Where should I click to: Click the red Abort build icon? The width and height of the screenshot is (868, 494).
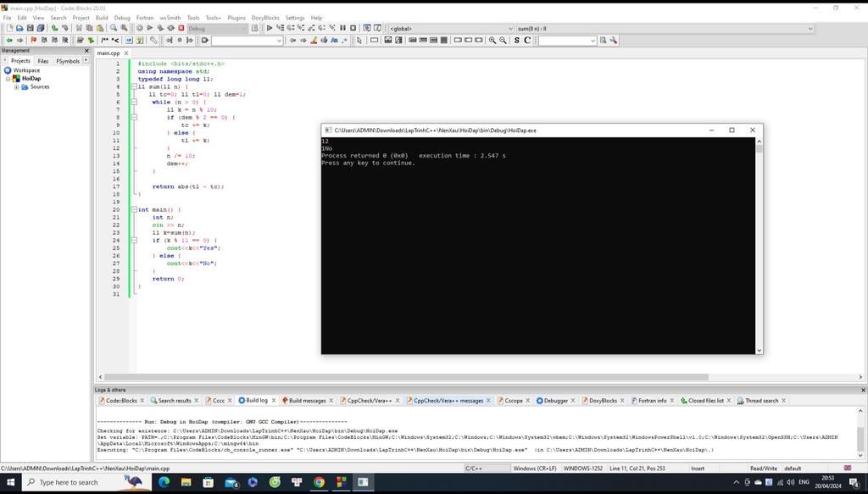[181, 28]
